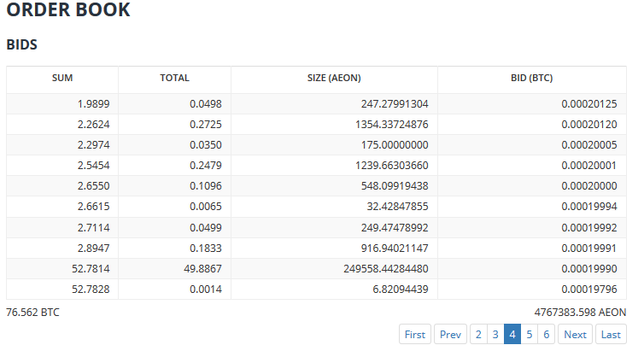Open page 2 of the order book
This screenshot has height=351, width=644.
478,334
